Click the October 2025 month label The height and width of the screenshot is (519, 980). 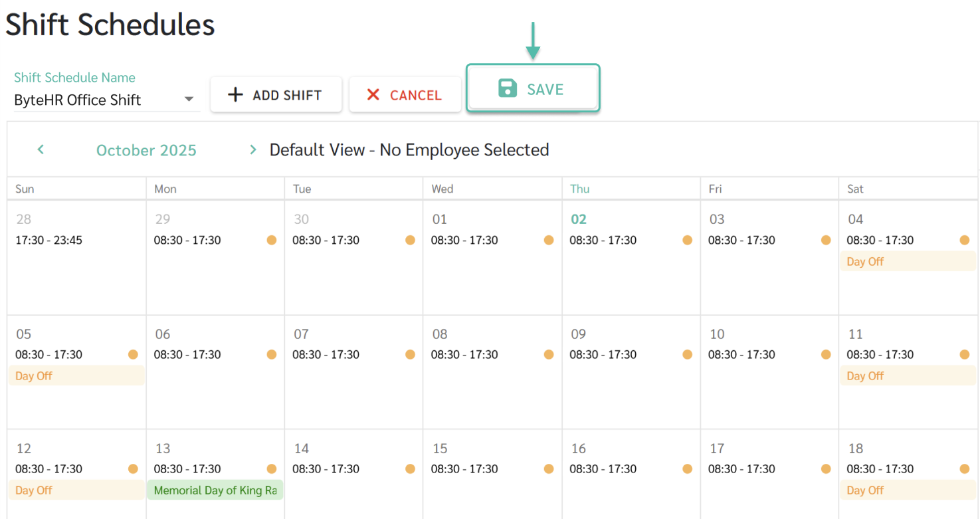click(146, 150)
